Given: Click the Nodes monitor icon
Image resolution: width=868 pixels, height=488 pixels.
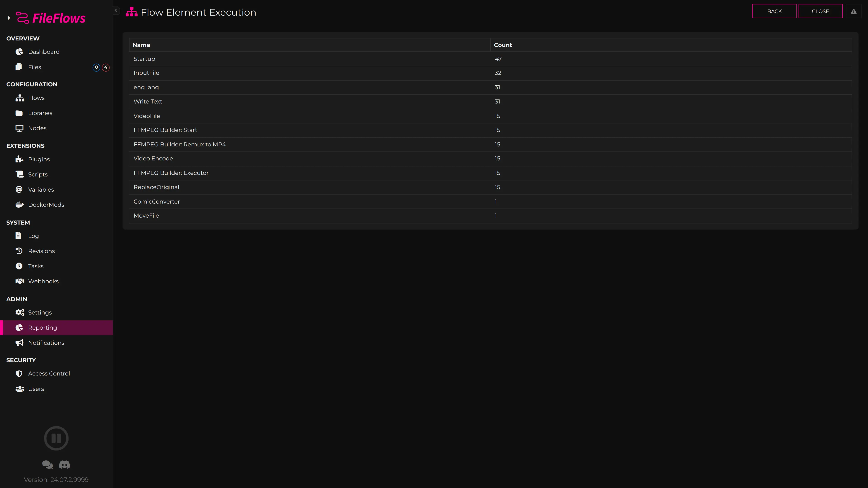Looking at the screenshot, I should tap(19, 128).
